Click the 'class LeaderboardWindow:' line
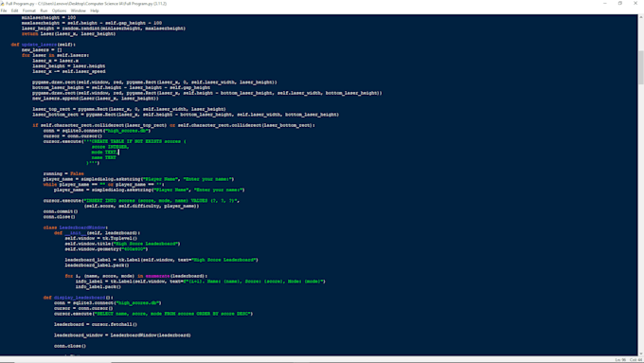Viewport: 644px width, 363px height. pyautogui.click(x=76, y=227)
